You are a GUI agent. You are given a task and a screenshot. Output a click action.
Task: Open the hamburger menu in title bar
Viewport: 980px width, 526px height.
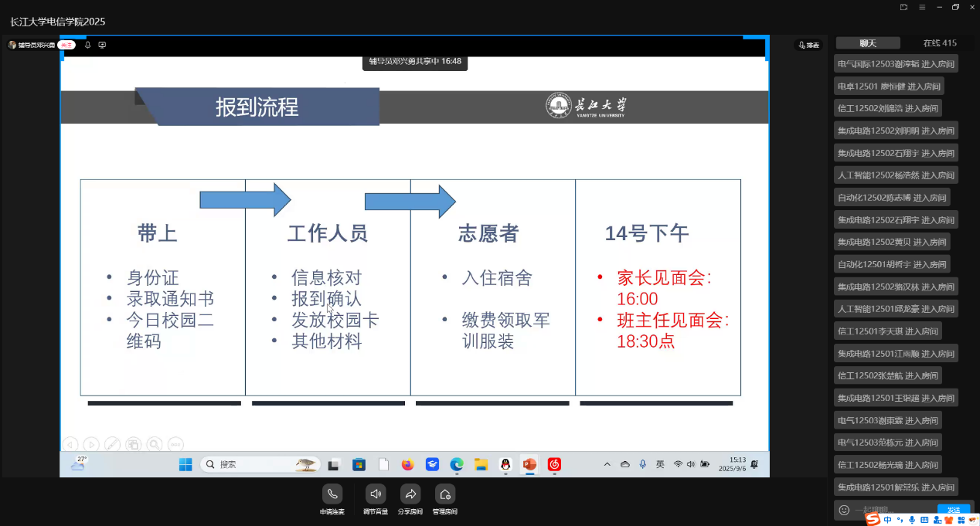tap(921, 7)
